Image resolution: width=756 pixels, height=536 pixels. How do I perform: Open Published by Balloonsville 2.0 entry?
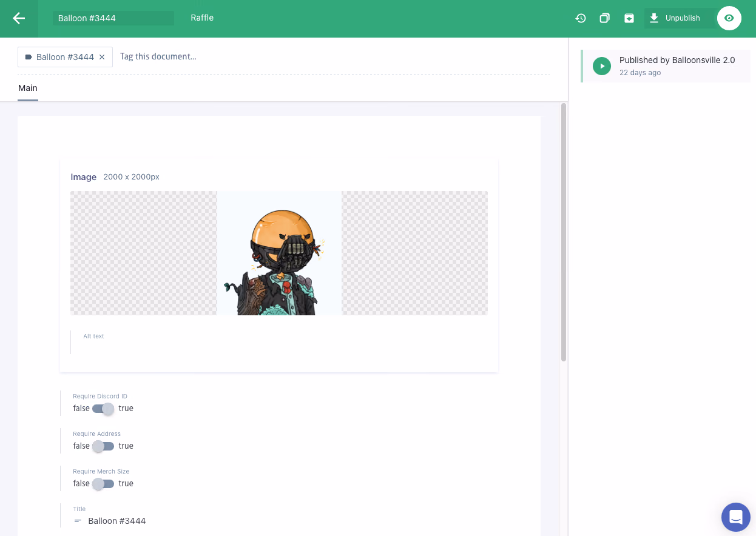pos(666,66)
